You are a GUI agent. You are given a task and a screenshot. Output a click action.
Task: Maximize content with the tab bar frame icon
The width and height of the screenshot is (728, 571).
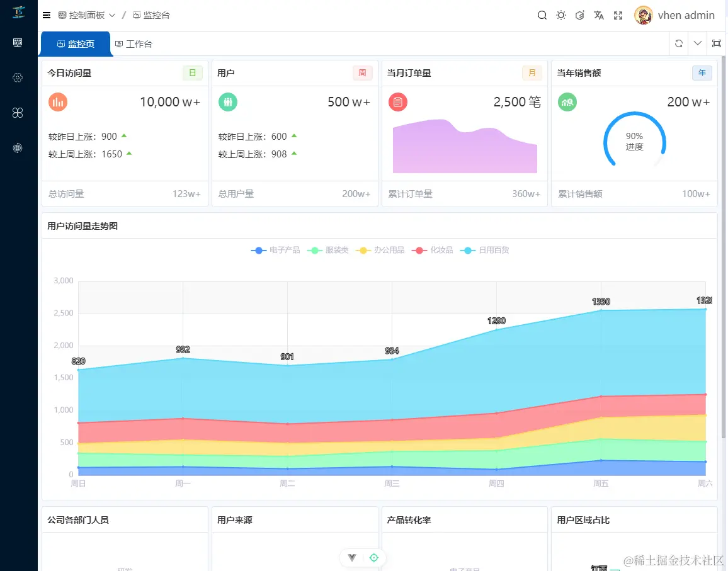click(x=717, y=43)
